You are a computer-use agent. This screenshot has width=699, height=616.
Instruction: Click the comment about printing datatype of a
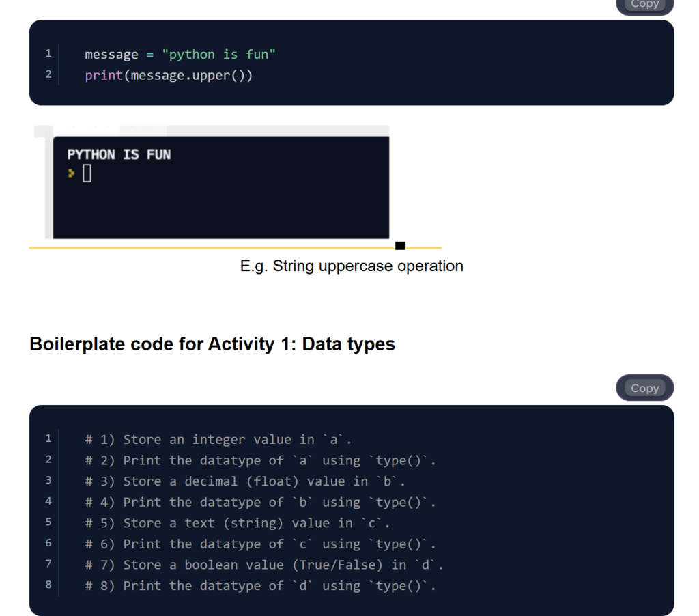pyautogui.click(x=260, y=460)
